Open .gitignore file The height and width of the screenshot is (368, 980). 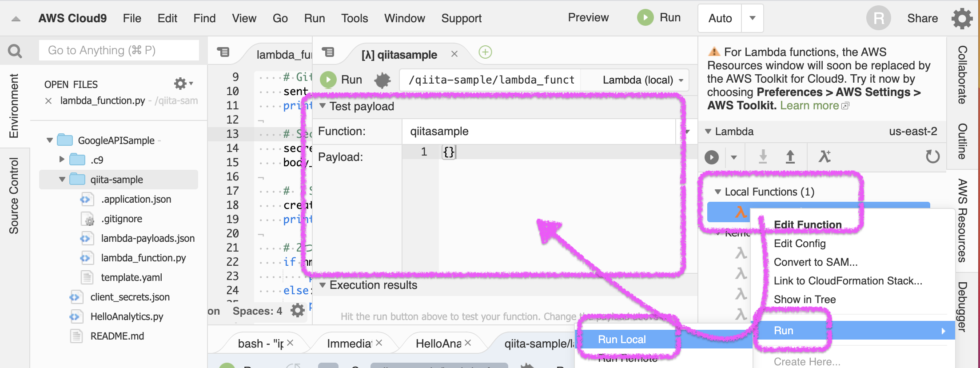[x=122, y=219]
